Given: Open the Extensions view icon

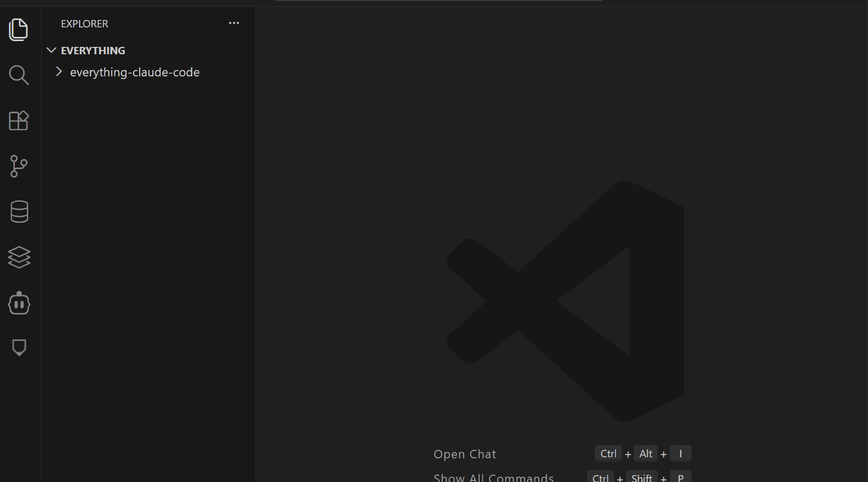Looking at the screenshot, I should 19,121.
